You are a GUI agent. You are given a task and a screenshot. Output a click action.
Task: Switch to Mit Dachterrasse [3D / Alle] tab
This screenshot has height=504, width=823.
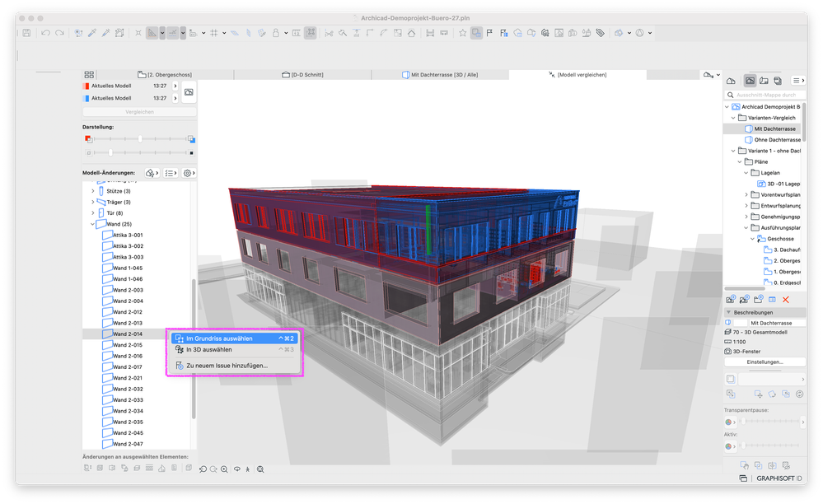[440, 74]
